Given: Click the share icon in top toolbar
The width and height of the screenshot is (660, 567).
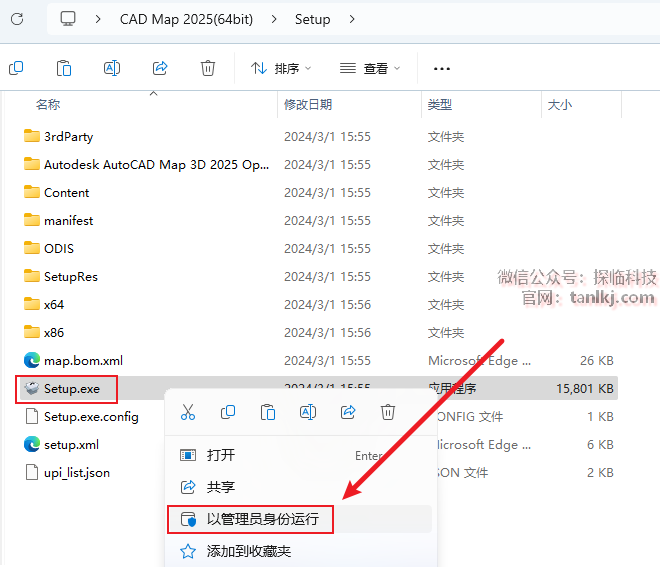Looking at the screenshot, I should point(160,68).
